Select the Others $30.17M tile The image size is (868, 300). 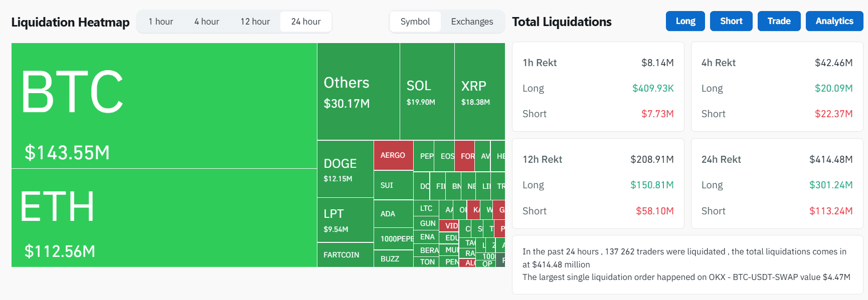click(359, 91)
